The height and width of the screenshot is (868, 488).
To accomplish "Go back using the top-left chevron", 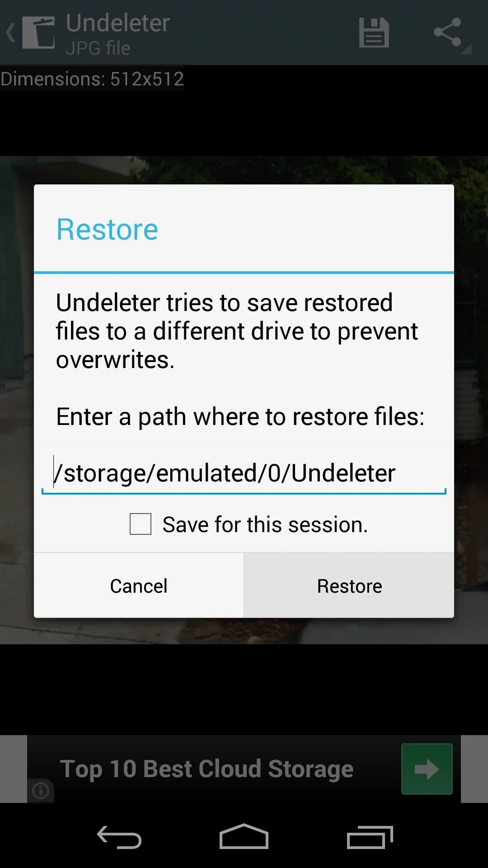I will point(10,33).
